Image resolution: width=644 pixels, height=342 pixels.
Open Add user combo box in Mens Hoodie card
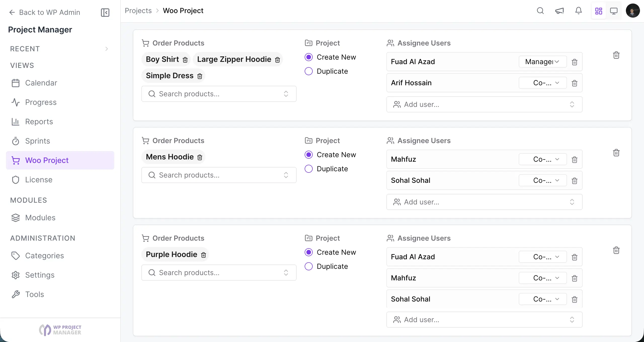point(484,202)
